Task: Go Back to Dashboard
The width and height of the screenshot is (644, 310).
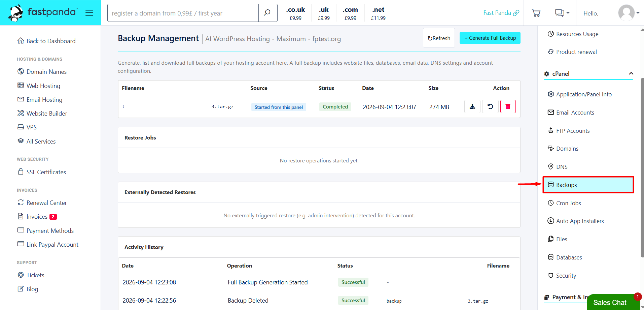Action: coord(46,41)
